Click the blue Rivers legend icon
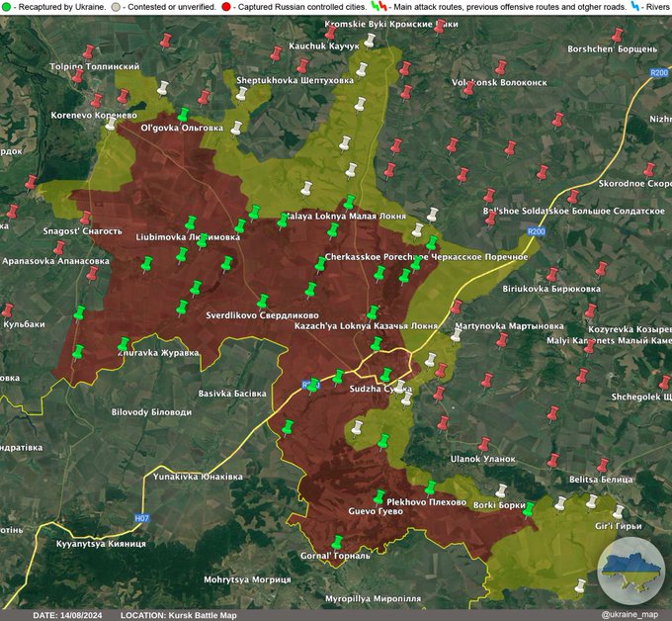The image size is (672, 621). (x=634, y=7)
